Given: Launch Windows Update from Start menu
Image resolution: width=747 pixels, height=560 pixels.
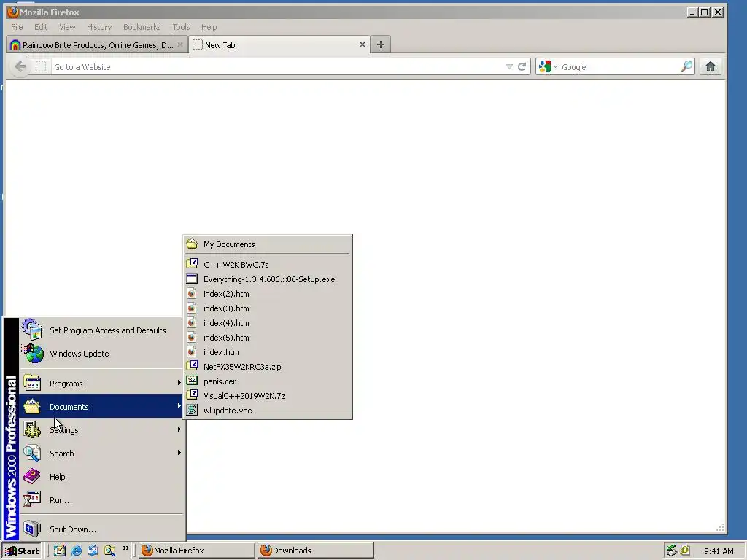Looking at the screenshot, I should pos(101,354).
